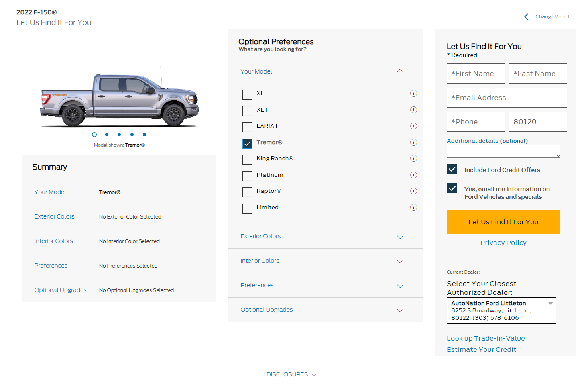Focus the Last Name field
This screenshot has height=386, width=588.
[x=538, y=74]
